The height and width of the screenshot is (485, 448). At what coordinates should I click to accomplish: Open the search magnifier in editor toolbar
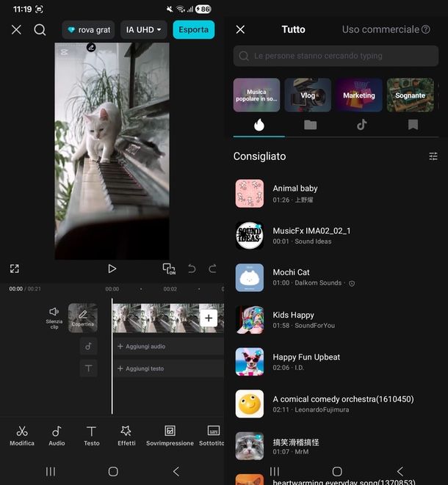[40, 30]
